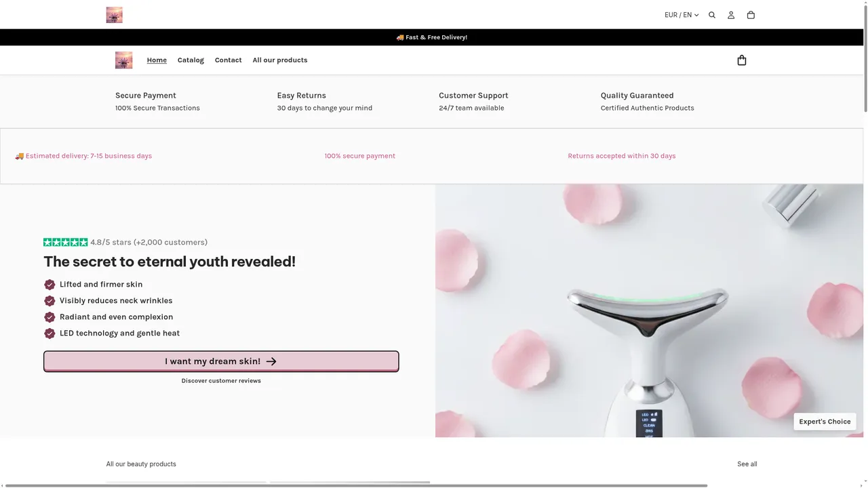The height and width of the screenshot is (488, 868).
Task: Click the secret to eternal youth headline
Action: 170,262
